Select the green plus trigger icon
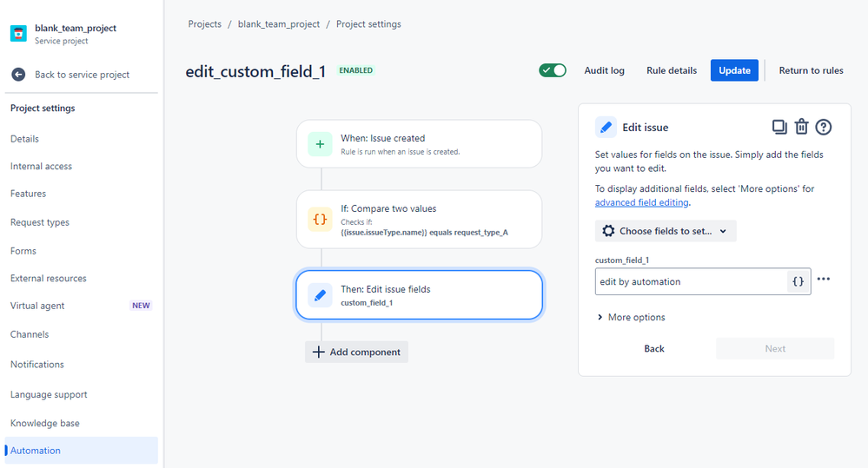The image size is (868, 468). (320, 144)
